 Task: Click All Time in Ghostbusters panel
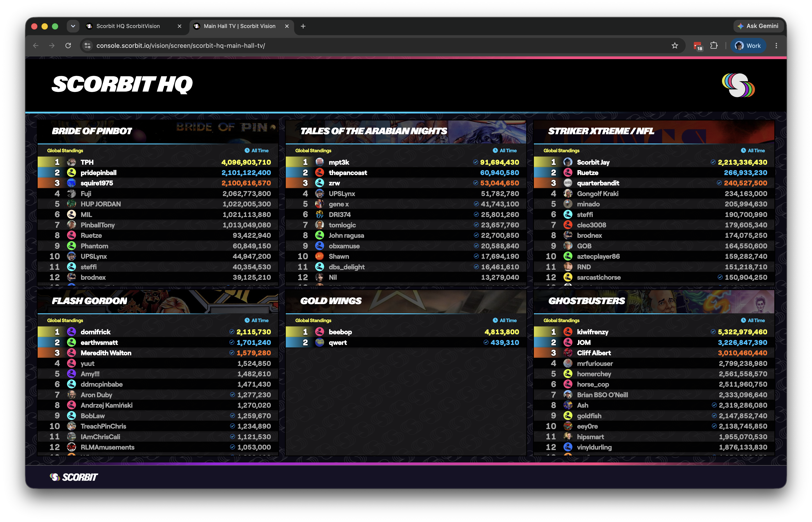click(753, 320)
